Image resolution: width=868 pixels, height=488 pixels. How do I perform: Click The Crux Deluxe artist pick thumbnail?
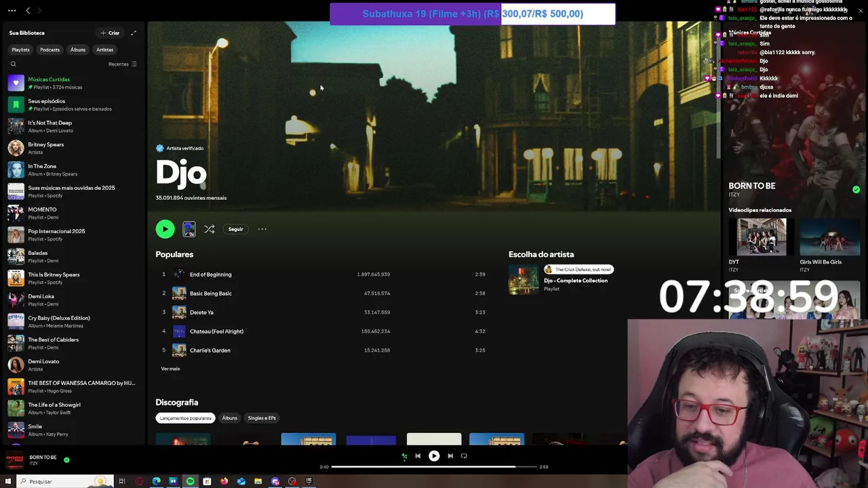tap(524, 280)
